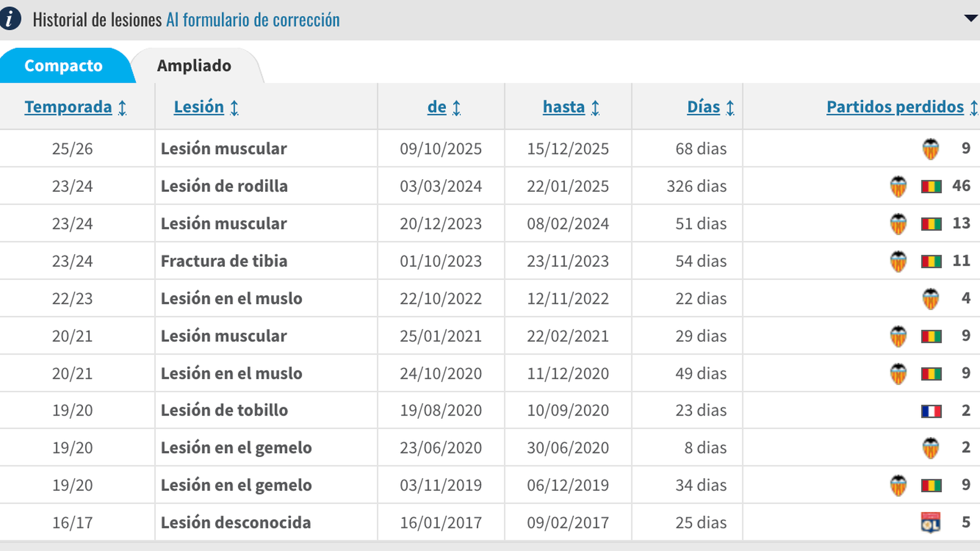Click the Guinea flag in the Lesión de rodilla row
This screenshot has height=551, width=980.
[x=932, y=186]
